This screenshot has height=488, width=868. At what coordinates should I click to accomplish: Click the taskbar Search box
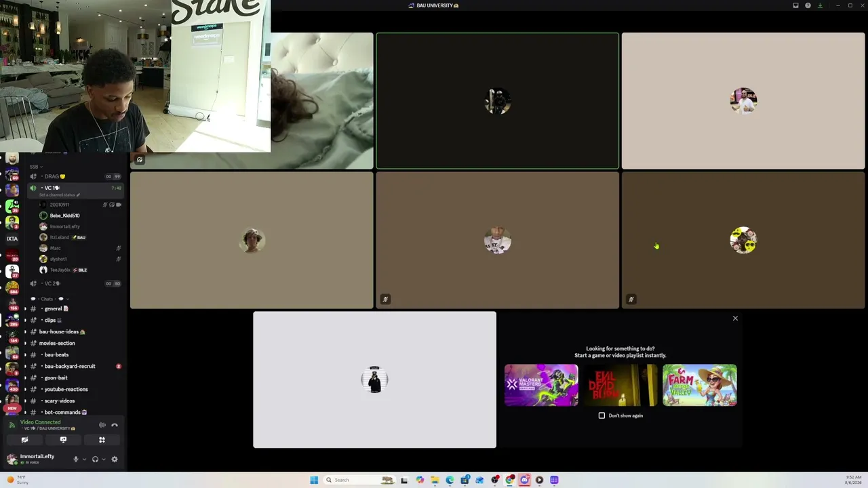tap(359, 480)
